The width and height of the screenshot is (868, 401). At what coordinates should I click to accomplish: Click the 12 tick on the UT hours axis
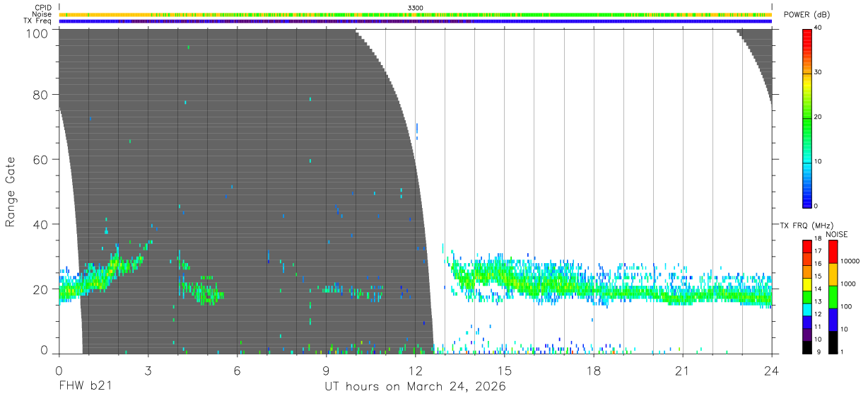point(416,370)
